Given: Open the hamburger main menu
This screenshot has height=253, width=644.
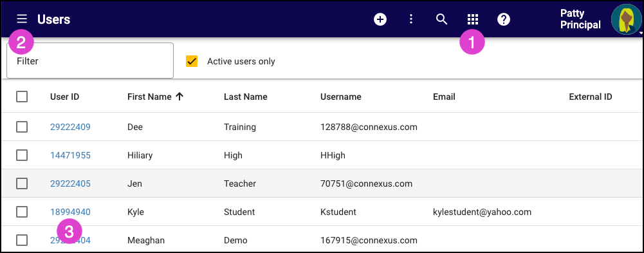Looking at the screenshot, I should click(x=22, y=19).
